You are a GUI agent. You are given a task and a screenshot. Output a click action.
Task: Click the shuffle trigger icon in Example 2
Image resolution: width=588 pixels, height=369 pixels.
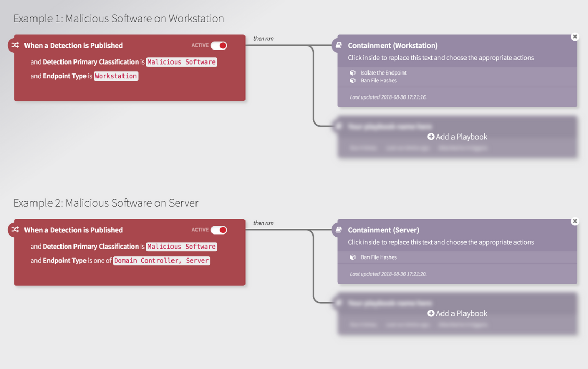pos(16,230)
